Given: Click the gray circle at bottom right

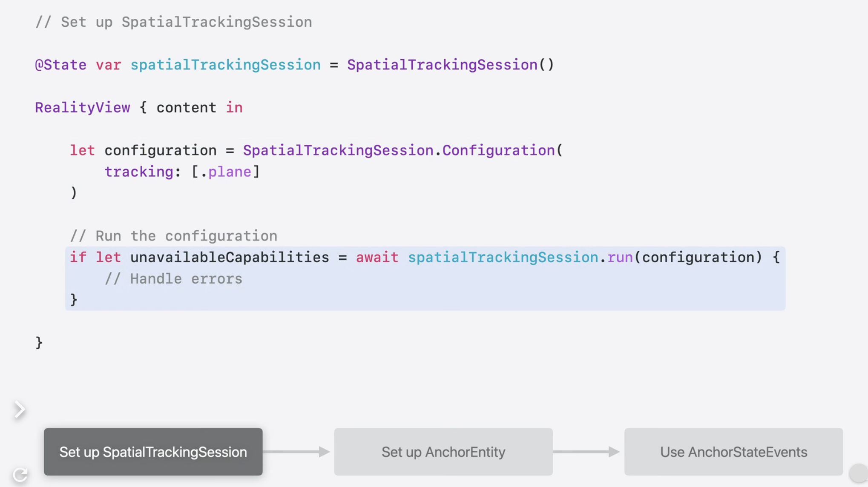Looking at the screenshot, I should point(858,473).
